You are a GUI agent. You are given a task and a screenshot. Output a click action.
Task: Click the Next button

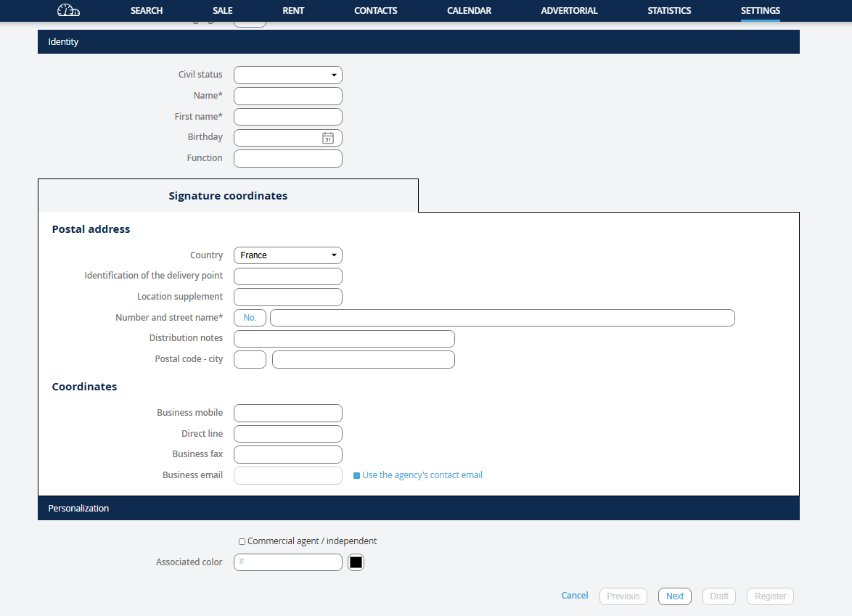click(675, 596)
